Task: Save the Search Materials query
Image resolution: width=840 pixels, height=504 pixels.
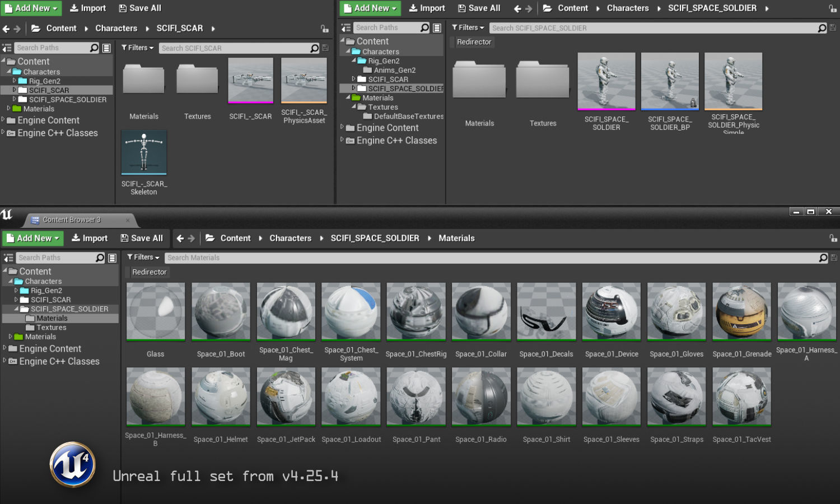Action: pyautogui.click(x=833, y=258)
